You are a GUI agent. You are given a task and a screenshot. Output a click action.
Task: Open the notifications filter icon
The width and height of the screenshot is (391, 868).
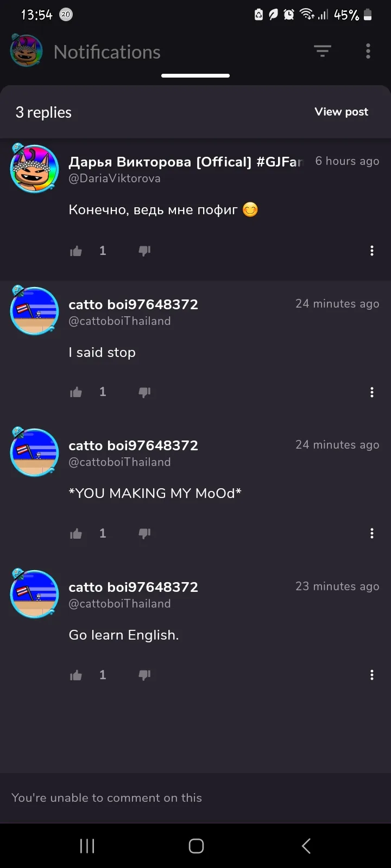click(323, 52)
